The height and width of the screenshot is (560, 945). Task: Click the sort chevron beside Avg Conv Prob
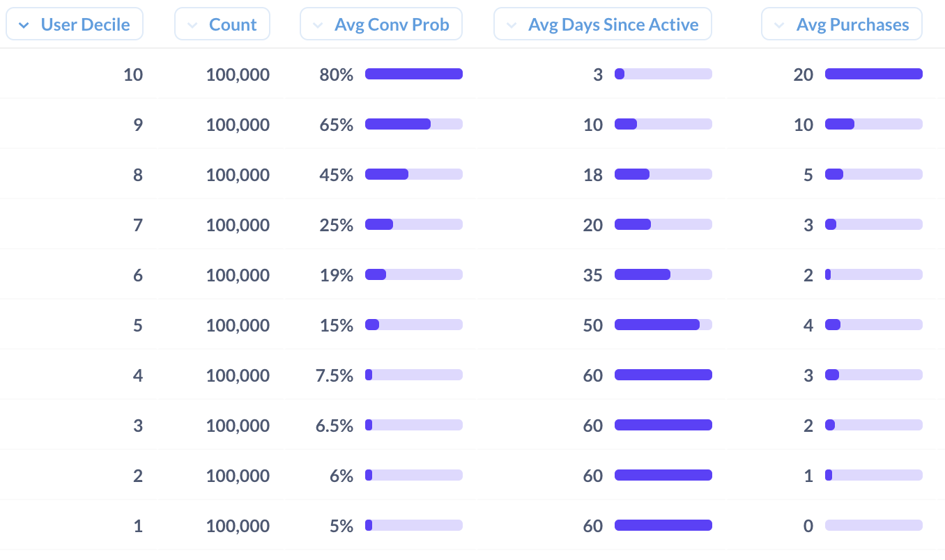[x=318, y=25]
